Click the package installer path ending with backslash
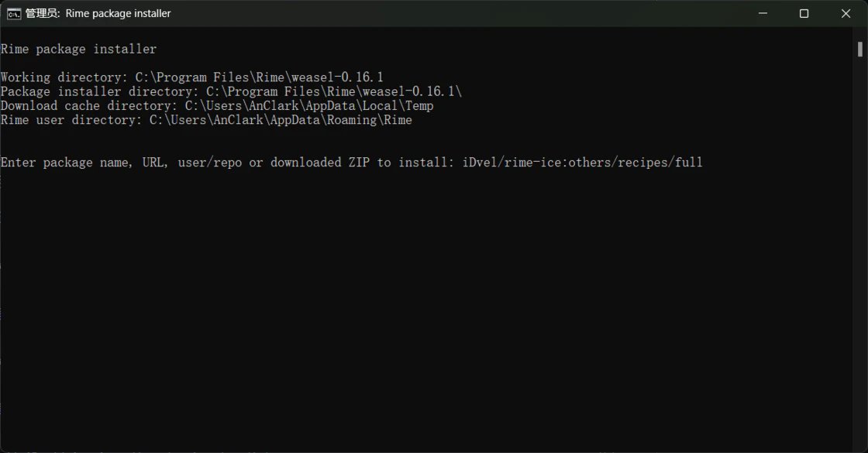Image resolution: width=868 pixels, height=453 pixels. point(333,91)
